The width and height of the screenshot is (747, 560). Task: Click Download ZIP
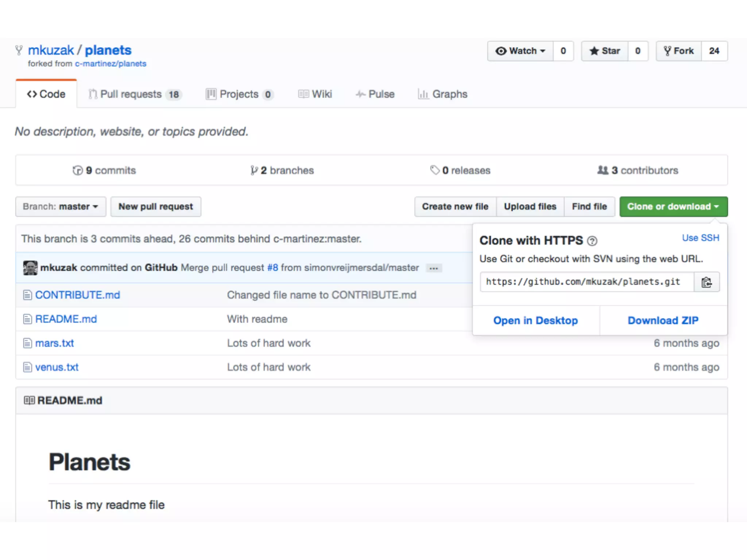click(x=663, y=320)
